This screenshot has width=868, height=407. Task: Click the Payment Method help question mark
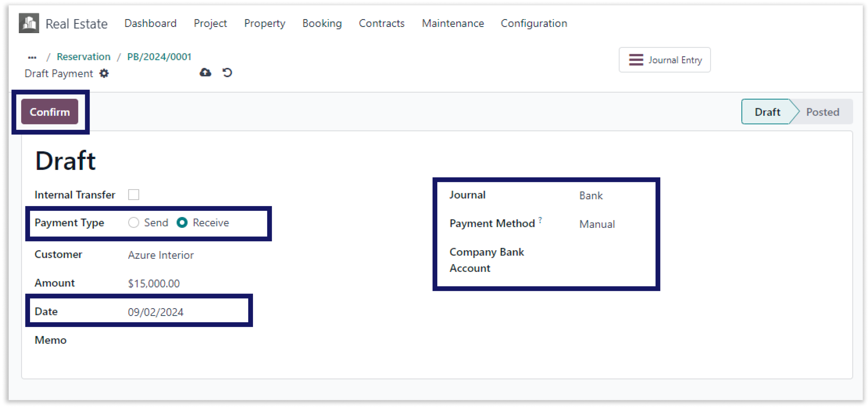click(540, 220)
